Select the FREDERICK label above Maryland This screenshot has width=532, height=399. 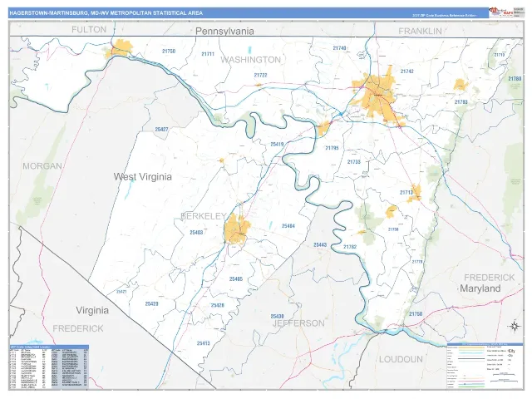tap(490, 278)
